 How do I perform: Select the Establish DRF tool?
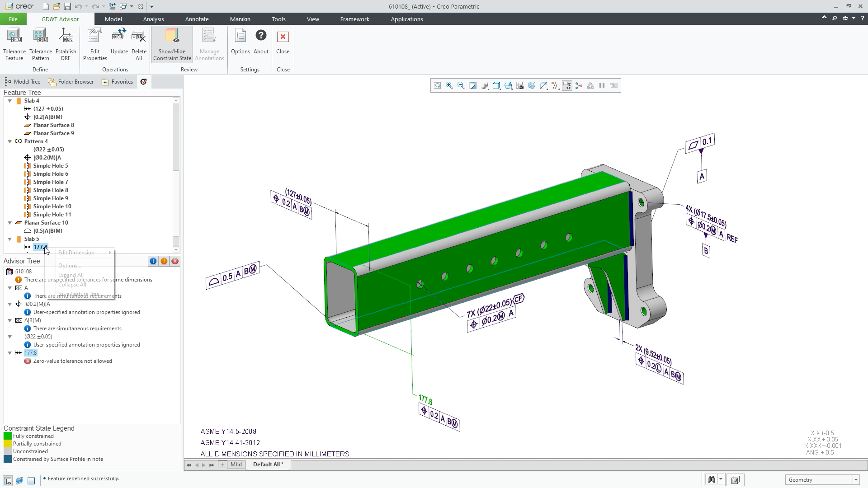click(66, 44)
